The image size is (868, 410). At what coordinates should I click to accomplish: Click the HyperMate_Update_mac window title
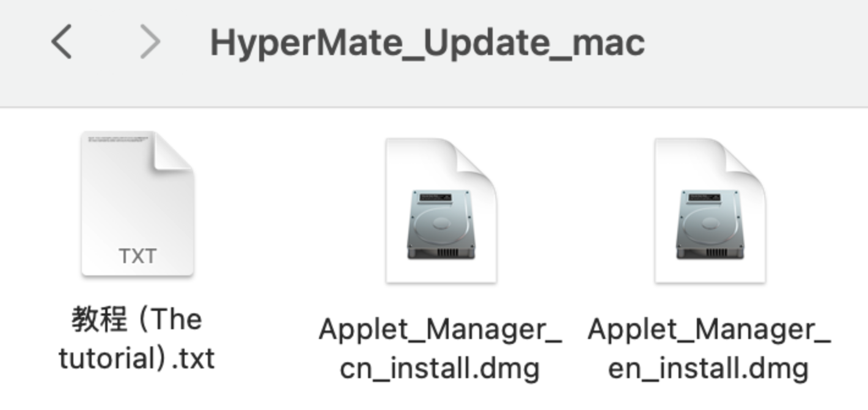coord(427,43)
